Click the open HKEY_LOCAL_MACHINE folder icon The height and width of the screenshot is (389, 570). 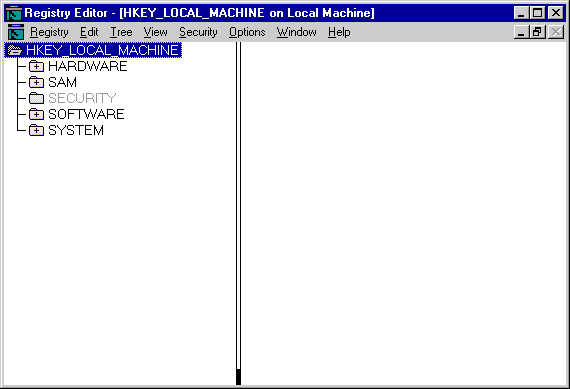click(15, 50)
